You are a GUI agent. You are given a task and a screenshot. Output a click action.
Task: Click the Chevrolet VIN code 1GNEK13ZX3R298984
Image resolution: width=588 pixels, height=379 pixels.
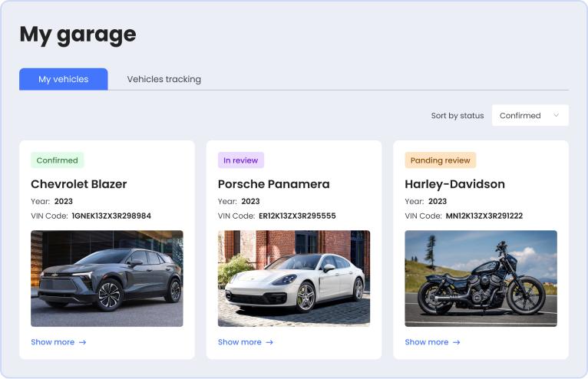tap(111, 216)
